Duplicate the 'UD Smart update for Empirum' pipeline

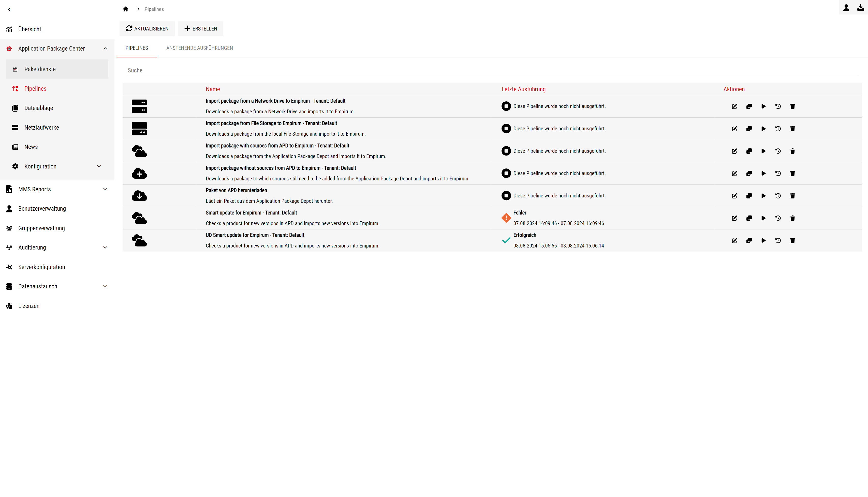coord(749,241)
